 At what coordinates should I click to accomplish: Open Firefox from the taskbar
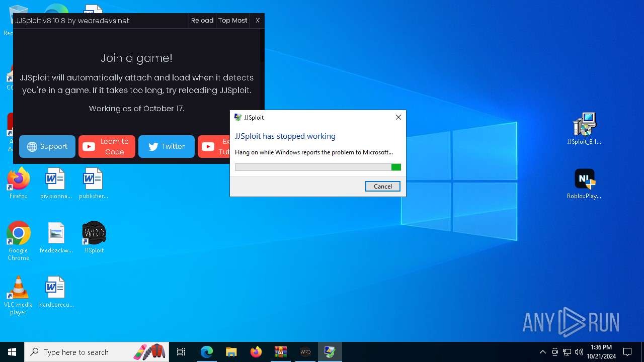tap(256, 352)
